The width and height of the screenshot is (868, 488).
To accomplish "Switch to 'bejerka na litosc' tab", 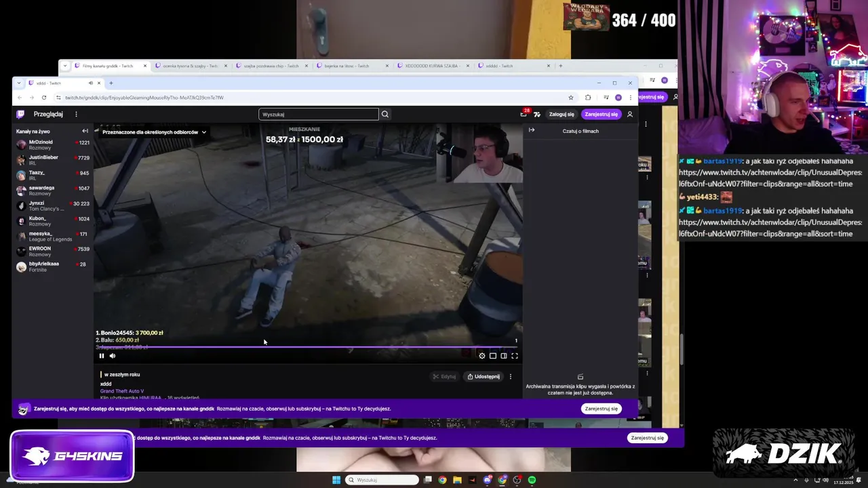I will click(352, 66).
